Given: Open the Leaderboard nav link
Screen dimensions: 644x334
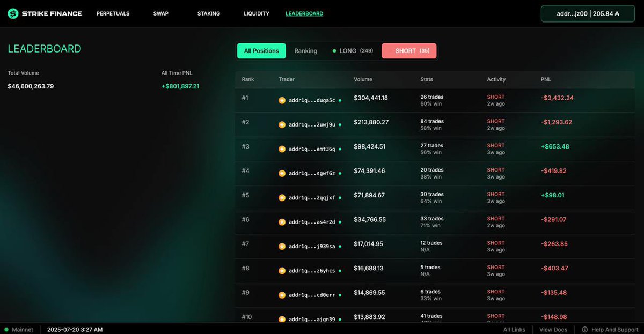Looking at the screenshot, I should [x=304, y=13].
